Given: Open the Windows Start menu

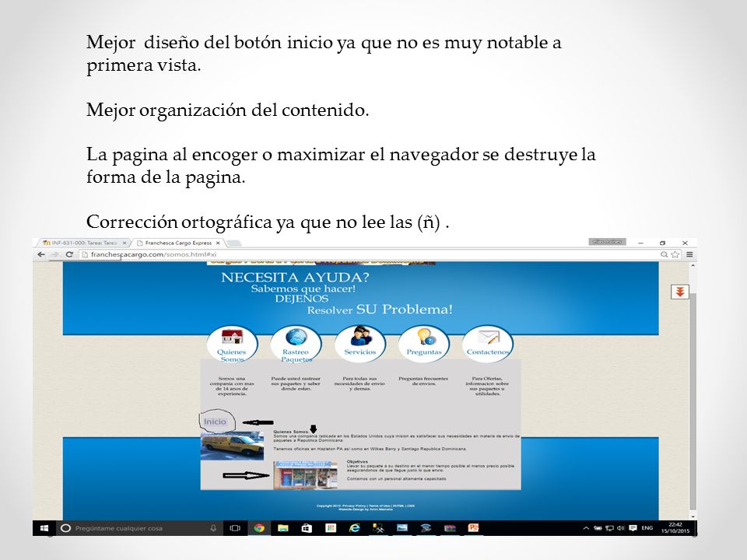Looking at the screenshot, I should tap(44, 528).
